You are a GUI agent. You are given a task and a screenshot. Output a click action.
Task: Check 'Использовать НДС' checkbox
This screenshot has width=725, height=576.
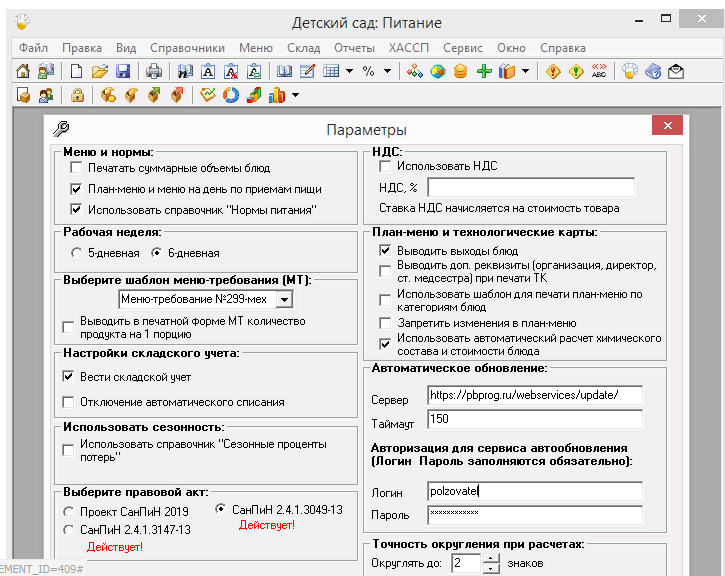(x=385, y=166)
